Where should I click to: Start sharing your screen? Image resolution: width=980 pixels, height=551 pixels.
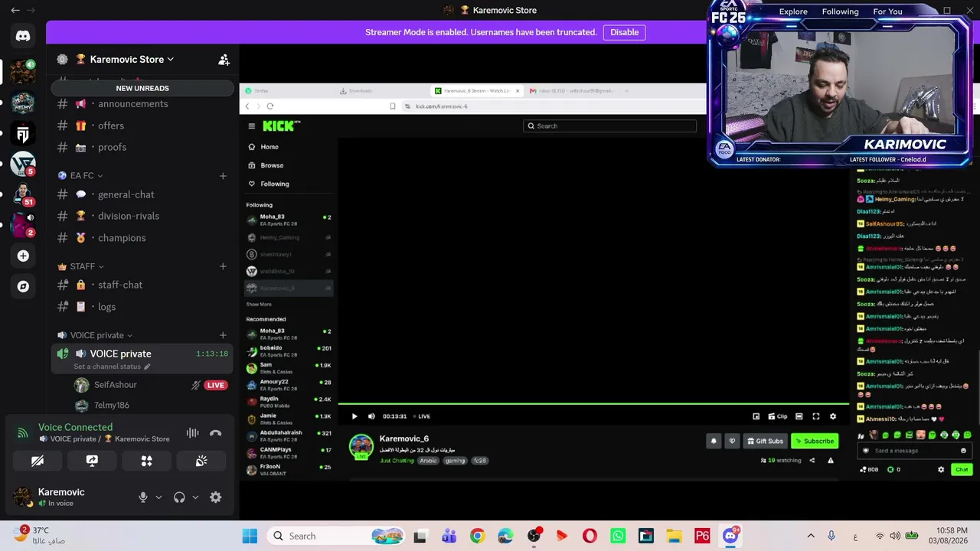[x=92, y=461]
